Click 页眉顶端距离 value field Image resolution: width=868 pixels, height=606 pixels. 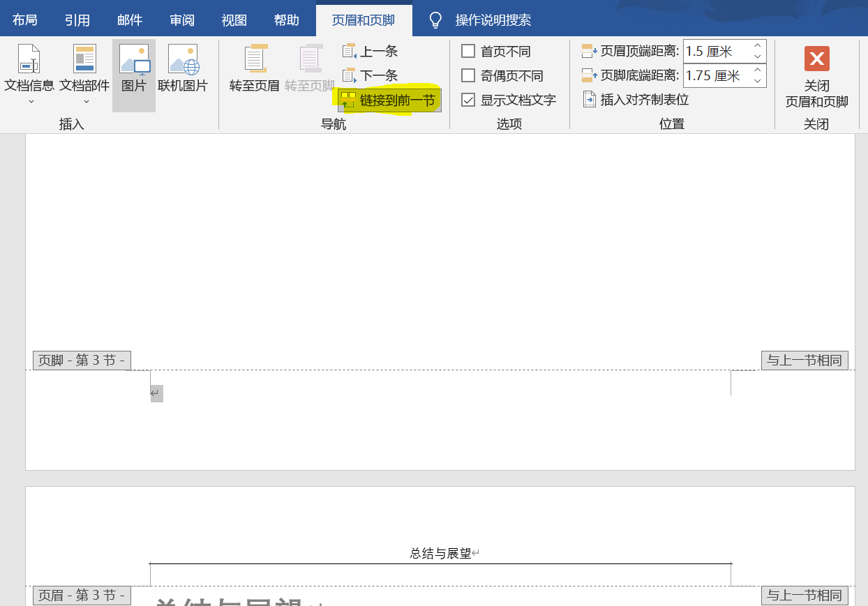716,52
